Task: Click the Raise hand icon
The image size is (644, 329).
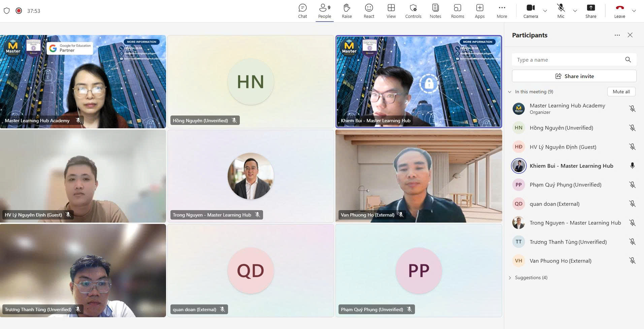Action: [347, 11]
